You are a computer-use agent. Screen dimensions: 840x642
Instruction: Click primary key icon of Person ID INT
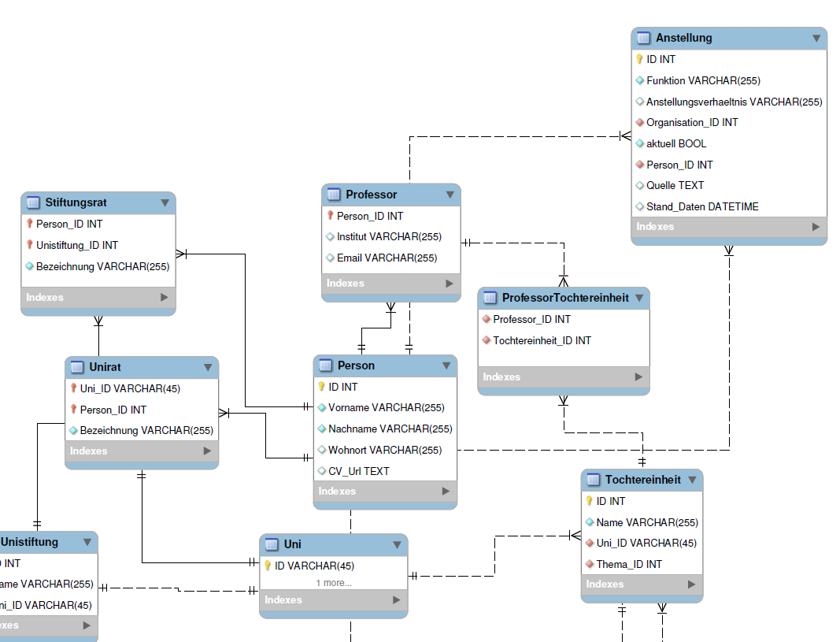[x=321, y=386]
